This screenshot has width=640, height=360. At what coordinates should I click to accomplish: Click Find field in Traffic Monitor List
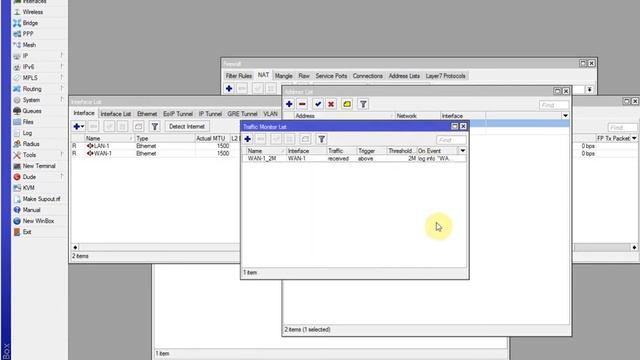point(451,140)
